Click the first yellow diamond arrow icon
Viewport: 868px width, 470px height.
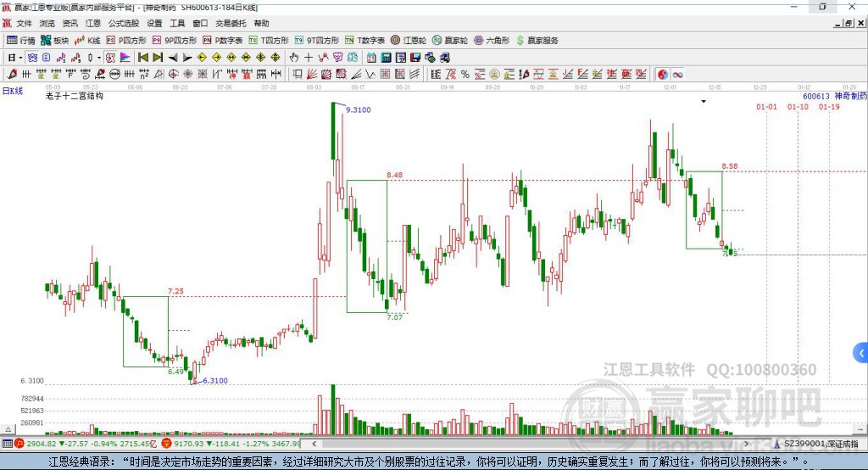(202, 58)
